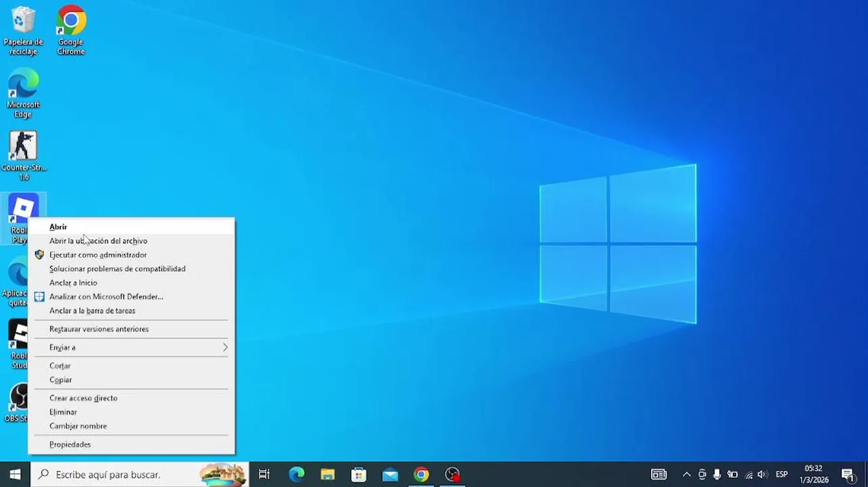Choose 'Anclar a la barra de tareas'
This screenshot has height=487, width=868.
point(131,310)
